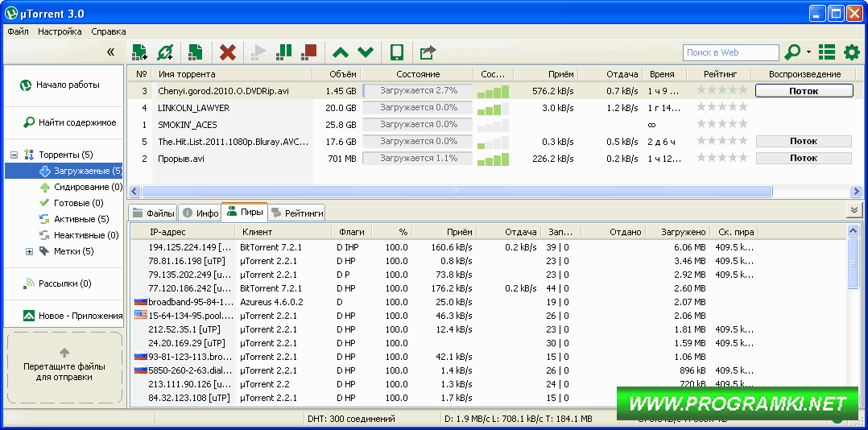Open the Файл menu

(19, 31)
